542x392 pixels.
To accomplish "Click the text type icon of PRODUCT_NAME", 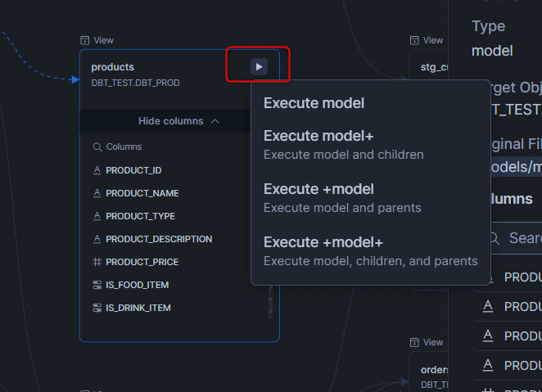I will point(97,193).
